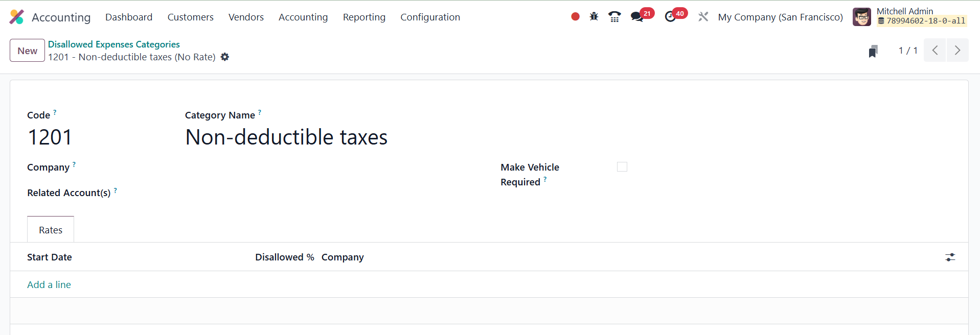Select the Rates tab
This screenshot has width=980, height=335.
point(51,230)
